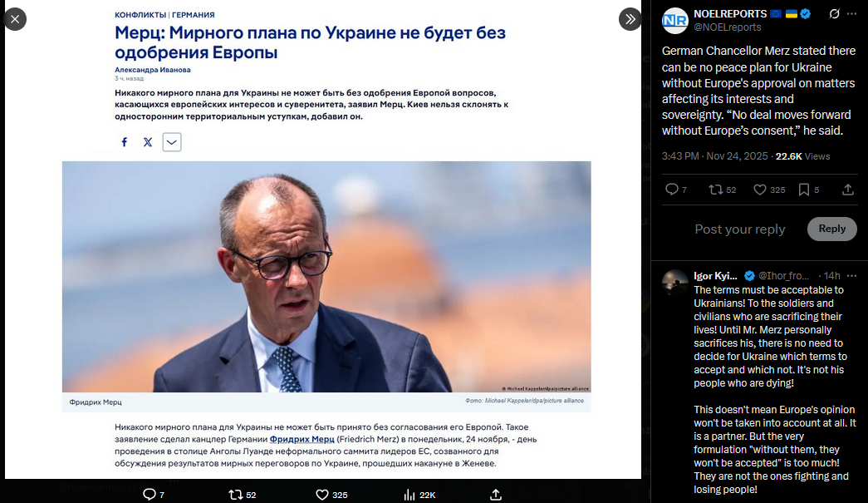Collapse the side panel with double-chevron icon
This screenshot has height=503, width=868.
click(630, 19)
